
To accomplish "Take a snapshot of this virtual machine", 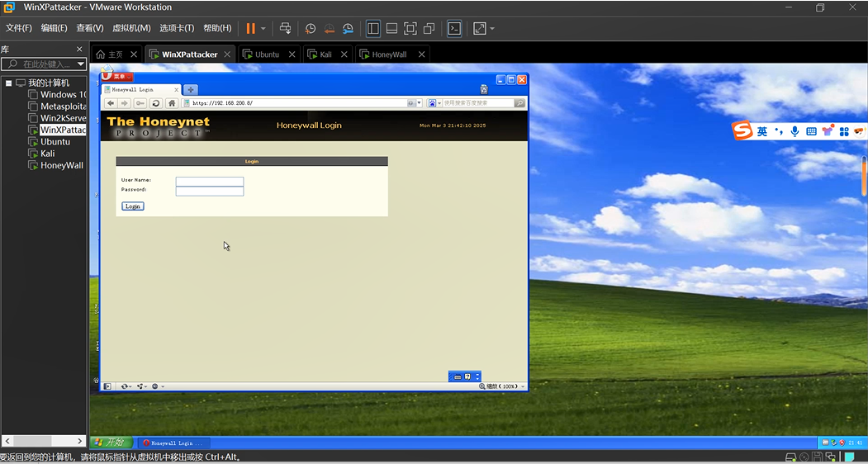I will [311, 28].
